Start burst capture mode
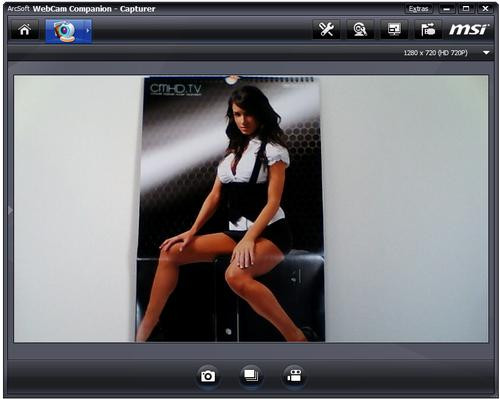The image size is (500, 399). coord(251,376)
